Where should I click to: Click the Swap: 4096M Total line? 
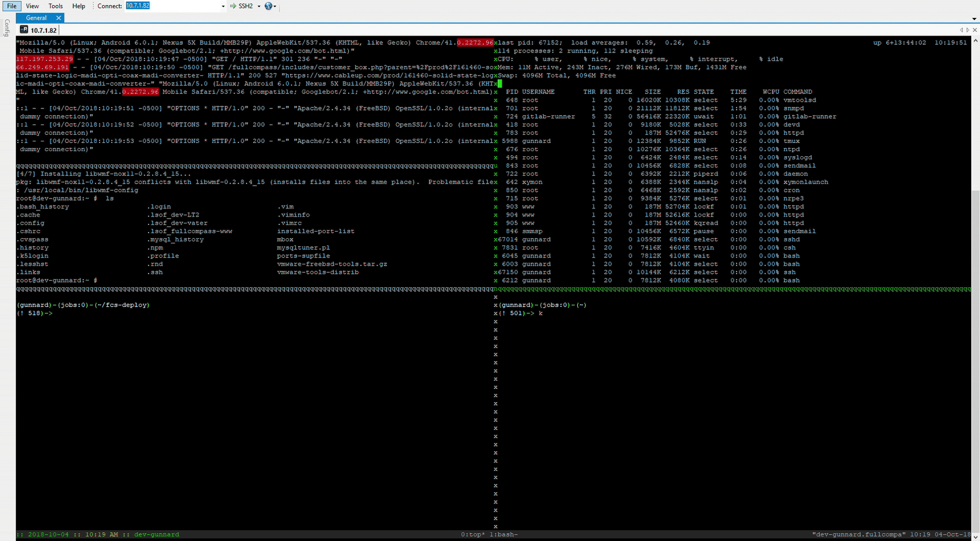557,76
